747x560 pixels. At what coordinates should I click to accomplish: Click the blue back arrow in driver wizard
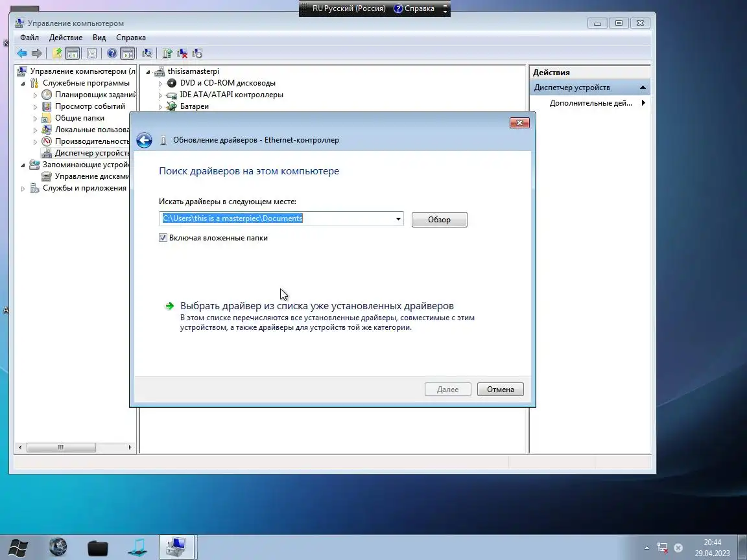point(145,140)
